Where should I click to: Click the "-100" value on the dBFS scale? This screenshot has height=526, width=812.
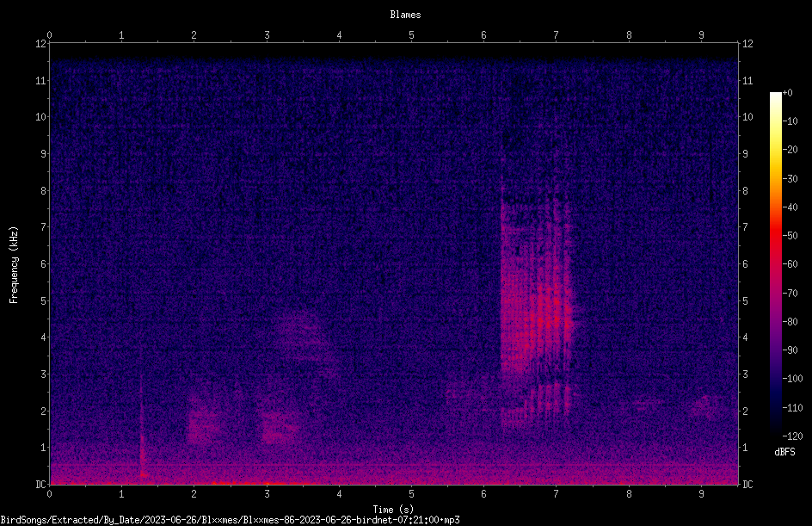pos(792,379)
